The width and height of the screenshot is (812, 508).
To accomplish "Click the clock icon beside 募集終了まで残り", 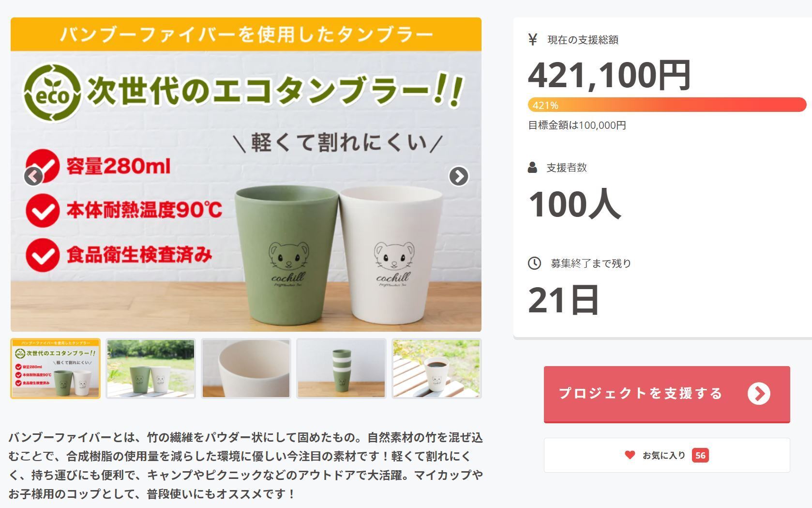I will tap(534, 263).
